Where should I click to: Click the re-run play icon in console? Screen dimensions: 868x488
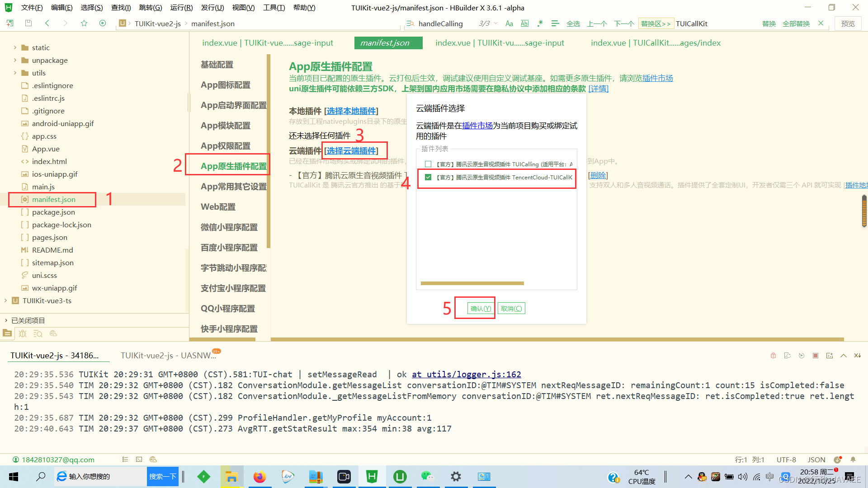[x=802, y=356]
